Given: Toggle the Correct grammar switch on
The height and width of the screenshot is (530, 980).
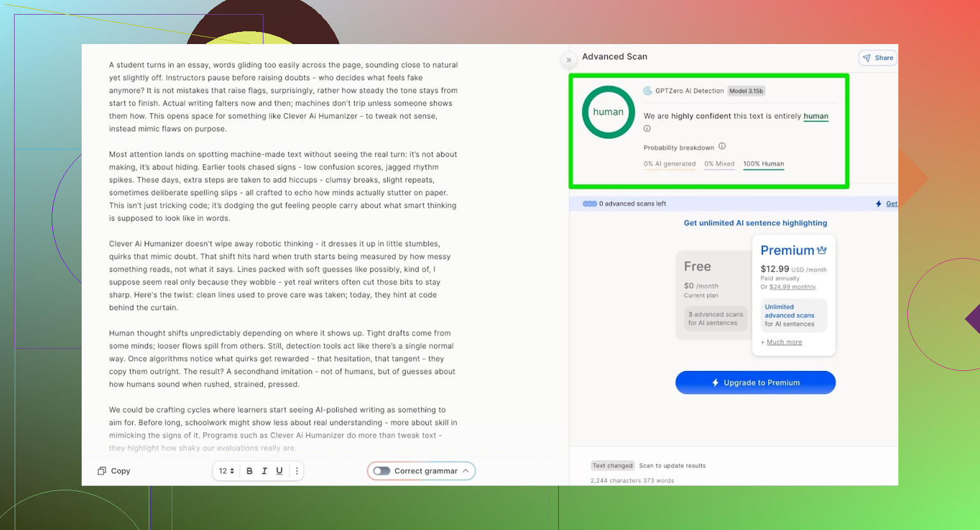Looking at the screenshot, I should click(382, 471).
